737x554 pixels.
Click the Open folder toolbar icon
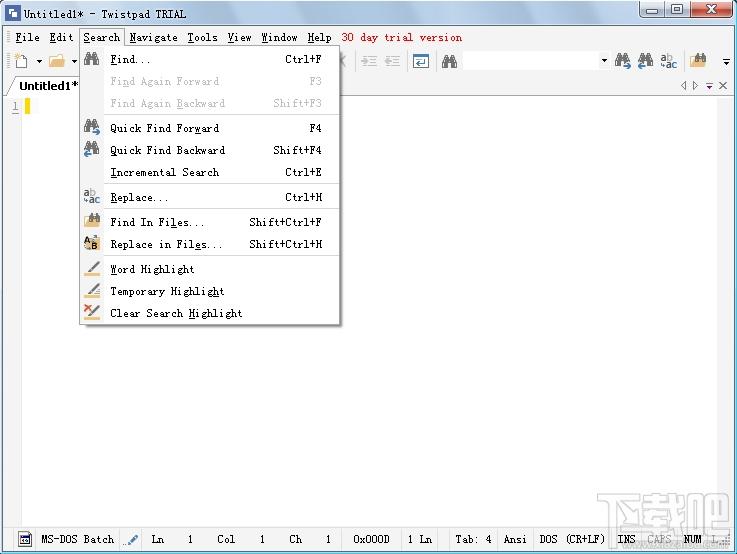point(57,61)
